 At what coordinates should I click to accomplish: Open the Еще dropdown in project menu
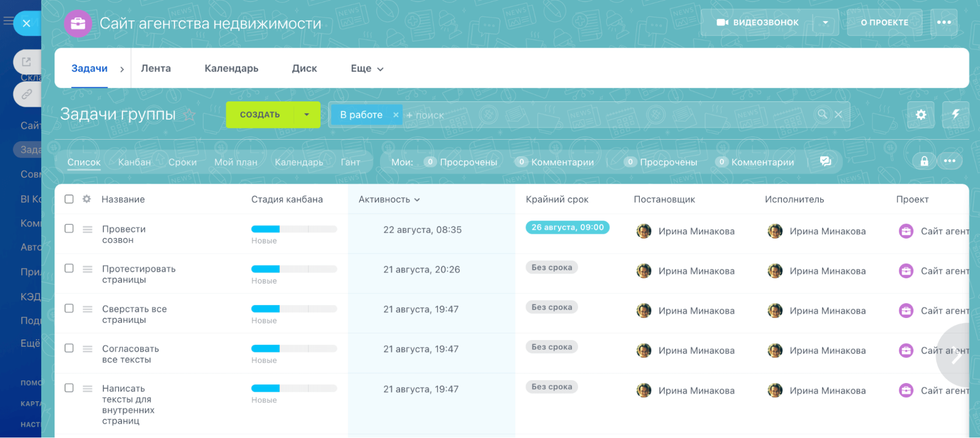coord(367,69)
